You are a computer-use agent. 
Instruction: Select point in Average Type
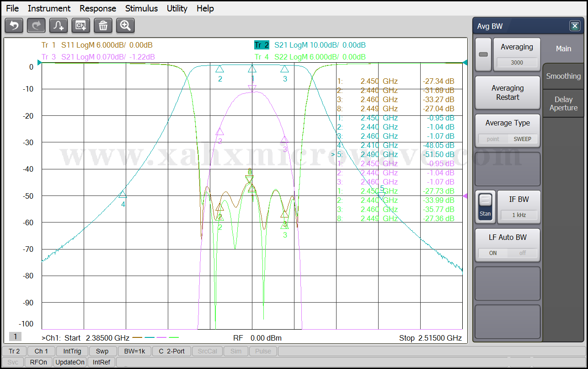point(493,139)
